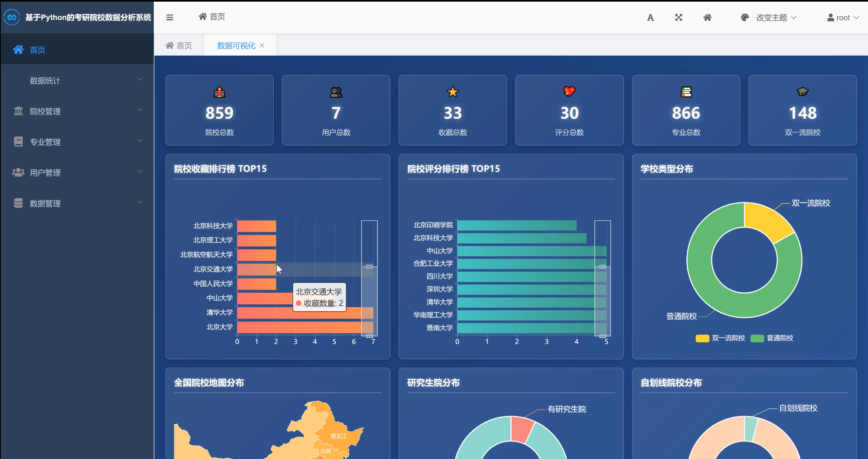The width and height of the screenshot is (868, 459).
Task: Expand the 数据管理 menu chevron
Action: (139, 202)
